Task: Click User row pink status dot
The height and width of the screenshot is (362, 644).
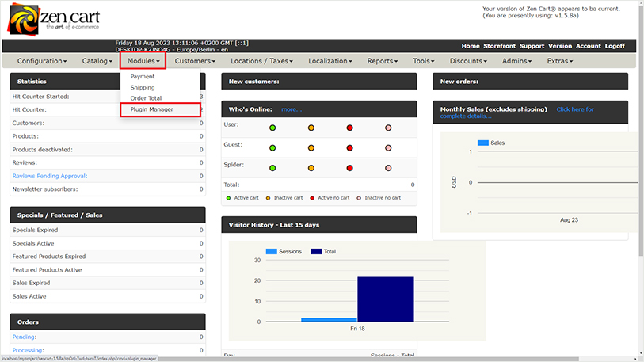Action: 388,128
